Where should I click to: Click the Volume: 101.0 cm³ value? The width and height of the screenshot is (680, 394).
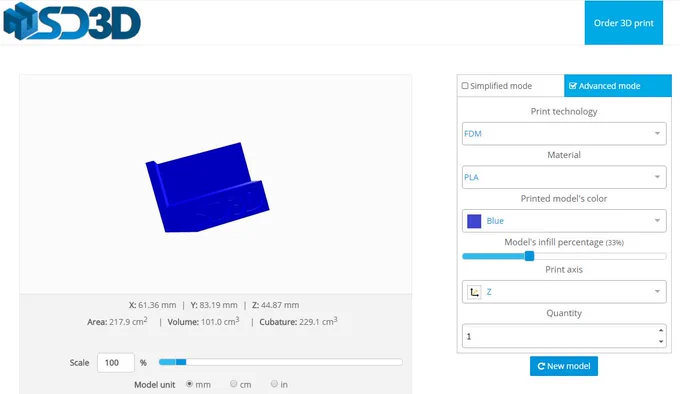pyautogui.click(x=203, y=322)
